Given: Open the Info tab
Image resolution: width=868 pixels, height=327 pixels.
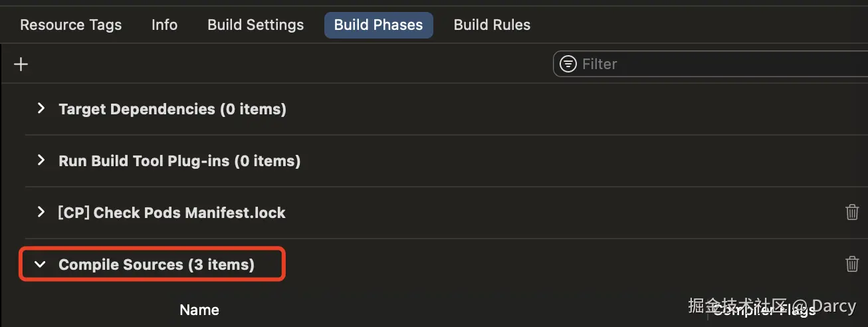Looking at the screenshot, I should click(x=164, y=25).
